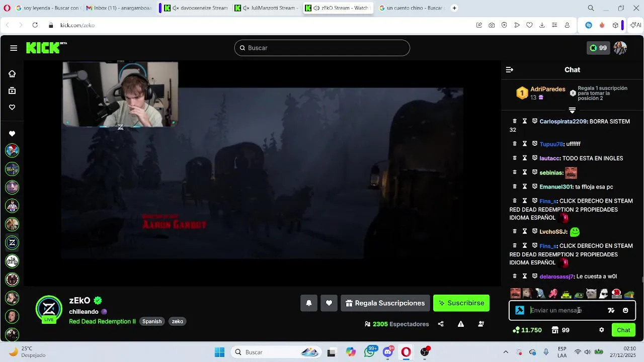
Task: Open the Kick sidebar hamburger menu
Action: click(x=14, y=48)
